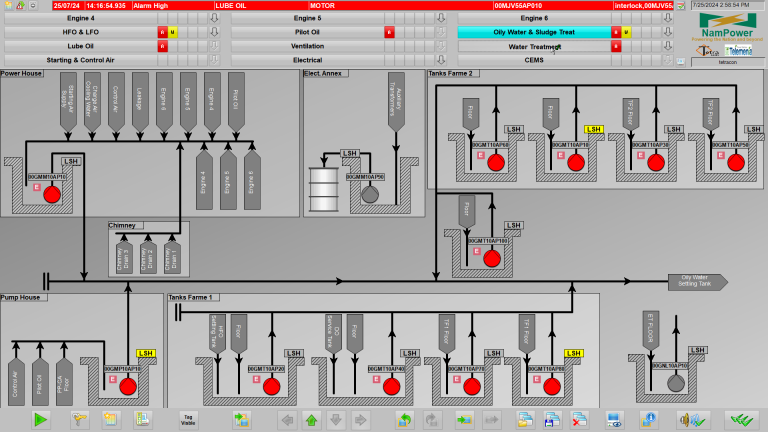Screen dimensions: 768x432
Task: Click the blue info icon in toolbar
Action: 648,420
